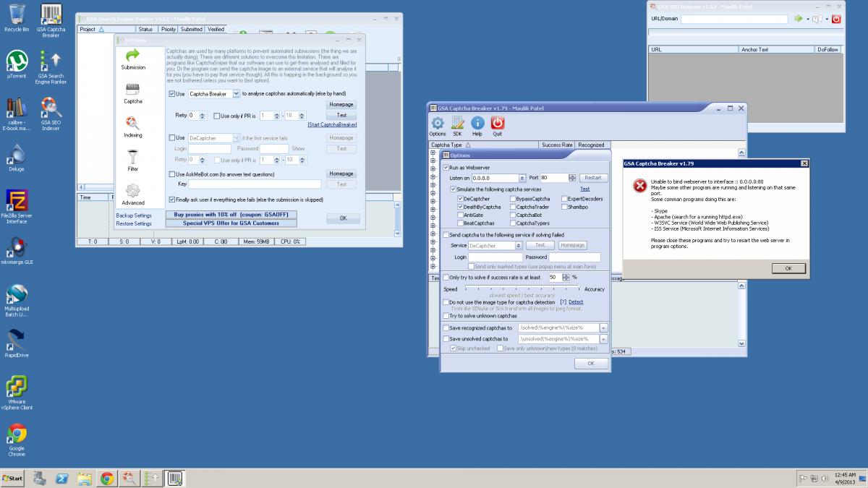
Task: Click the Start CaptchaBreaker link
Action: coord(332,125)
